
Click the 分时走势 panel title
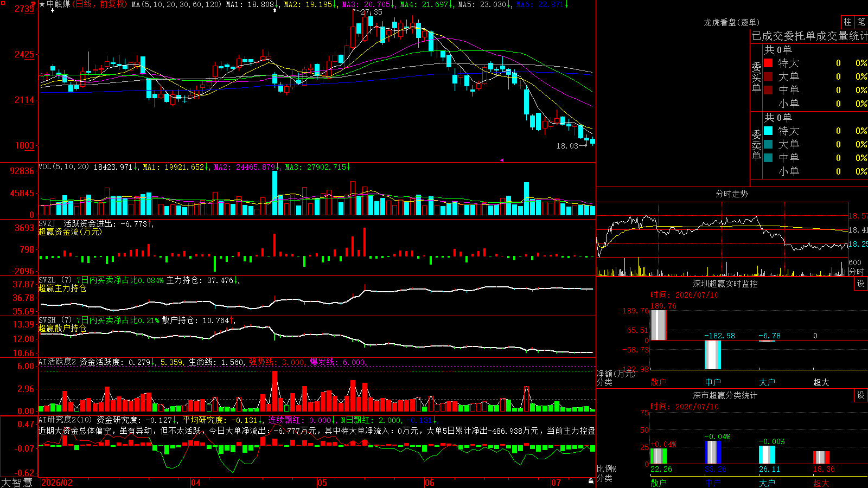click(x=731, y=194)
